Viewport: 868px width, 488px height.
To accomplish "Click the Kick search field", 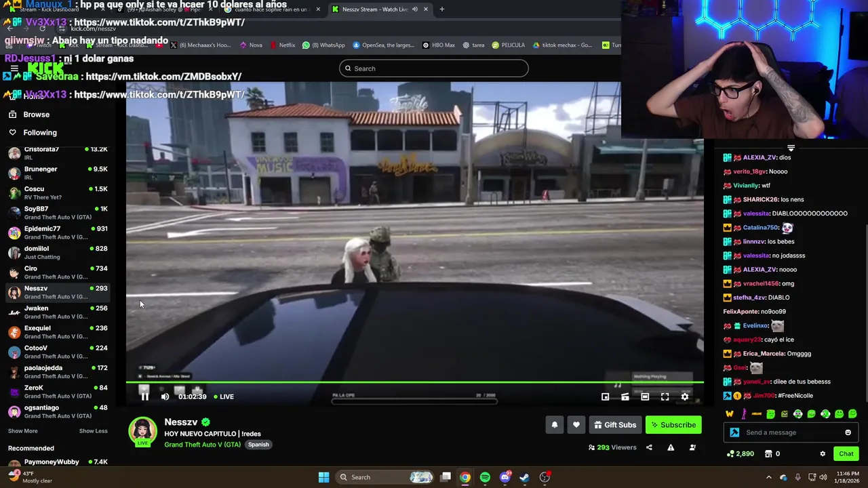I will coord(434,68).
